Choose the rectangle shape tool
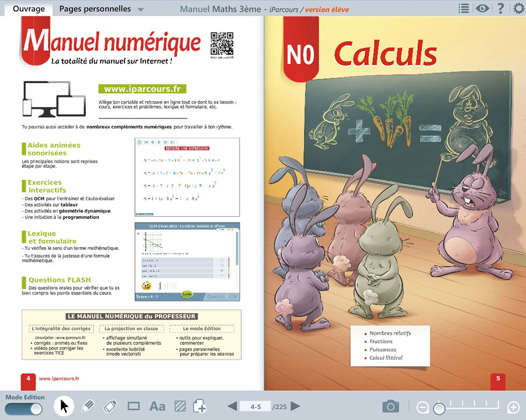The height and width of the screenshot is (420, 526). click(x=134, y=406)
